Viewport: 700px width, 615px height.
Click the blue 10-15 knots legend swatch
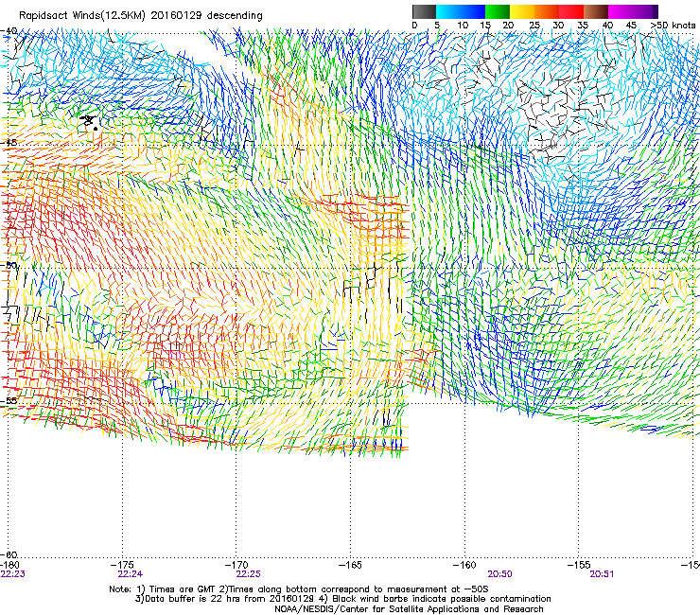point(473,11)
